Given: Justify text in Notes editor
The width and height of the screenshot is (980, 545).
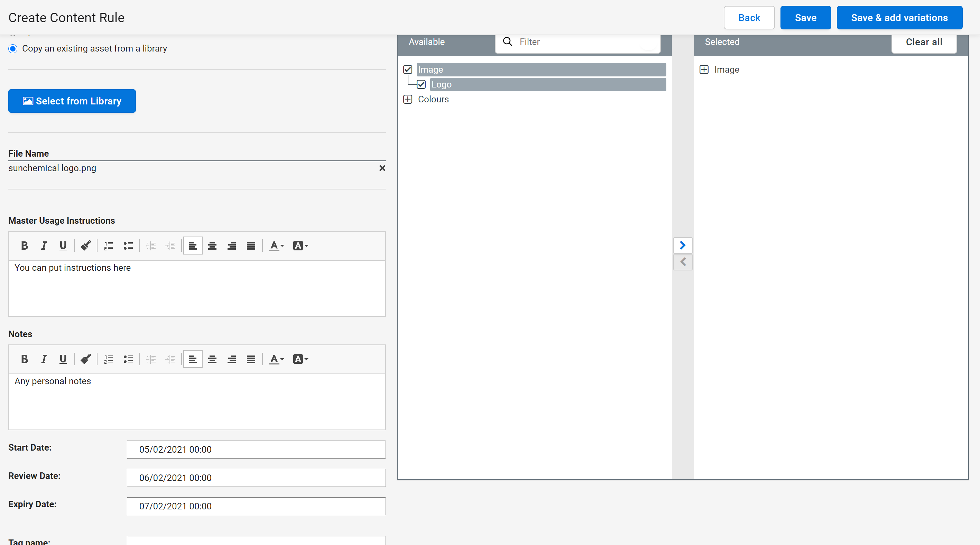Looking at the screenshot, I should click(251, 359).
